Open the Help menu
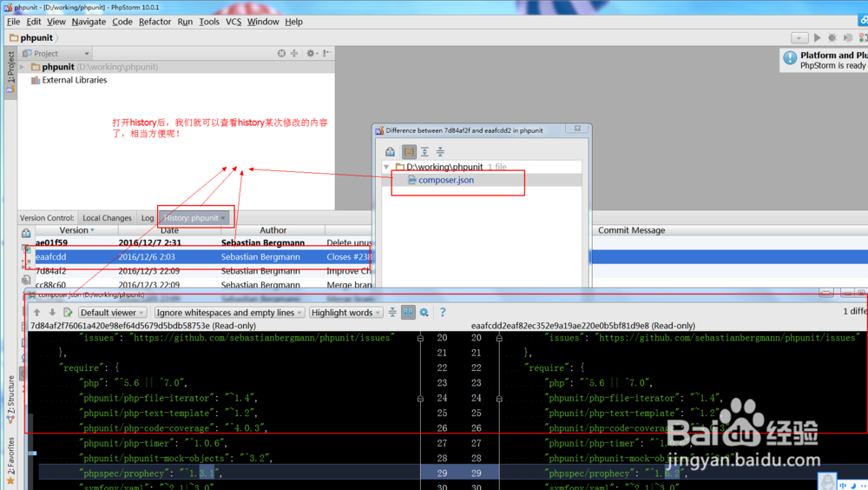 [x=293, y=22]
